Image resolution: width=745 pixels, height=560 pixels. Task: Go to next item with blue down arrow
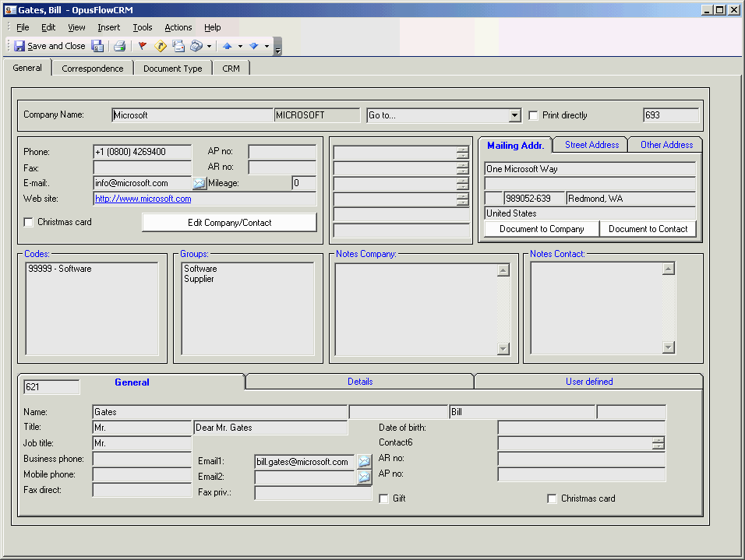(x=254, y=46)
